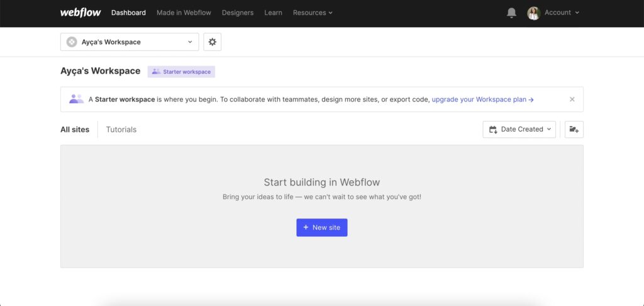Click the create new folder icon

click(574, 129)
